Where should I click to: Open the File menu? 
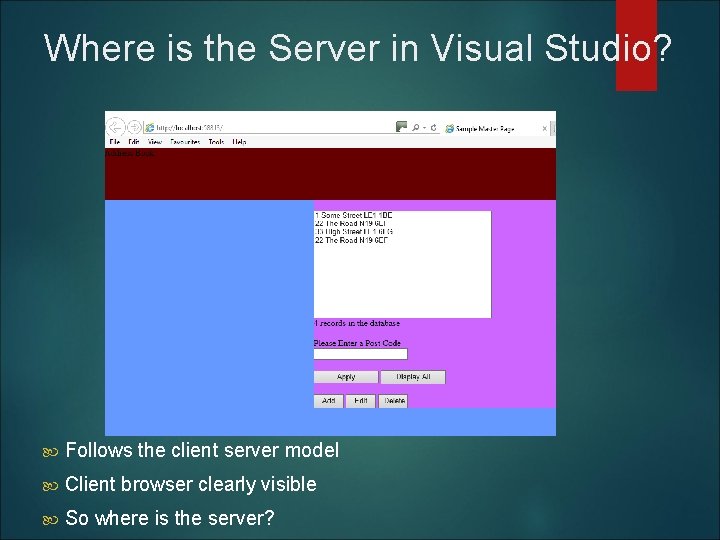(x=115, y=142)
